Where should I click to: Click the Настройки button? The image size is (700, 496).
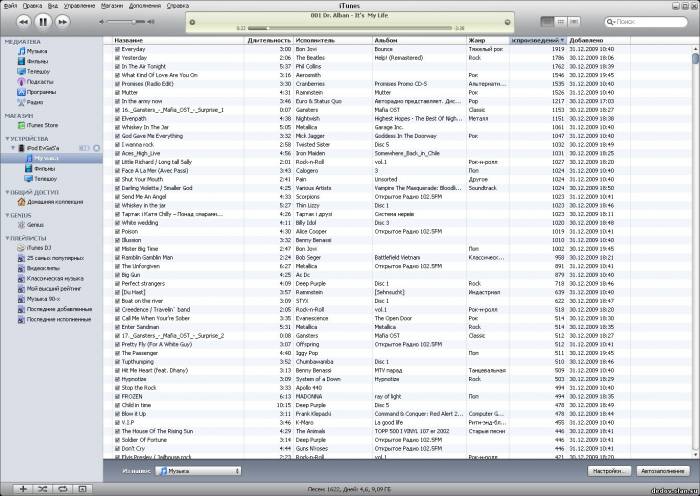point(607,469)
